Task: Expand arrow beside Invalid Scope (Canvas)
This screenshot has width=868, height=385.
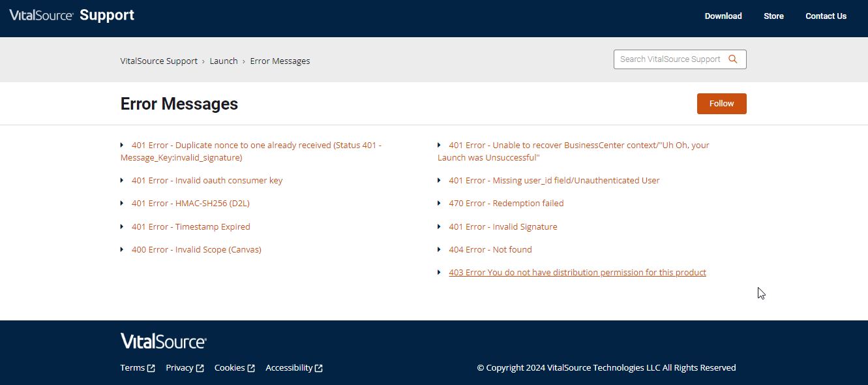Action: click(122, 249)
